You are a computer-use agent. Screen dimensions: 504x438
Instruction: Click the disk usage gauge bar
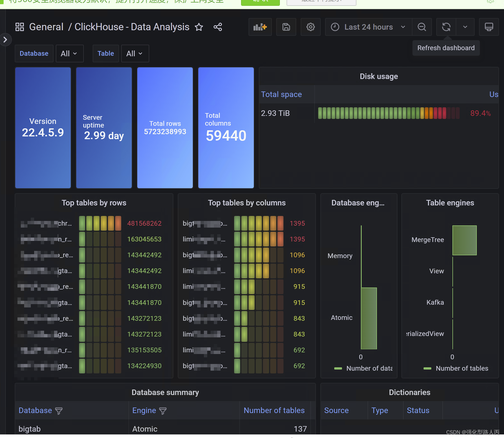point(388,113)
